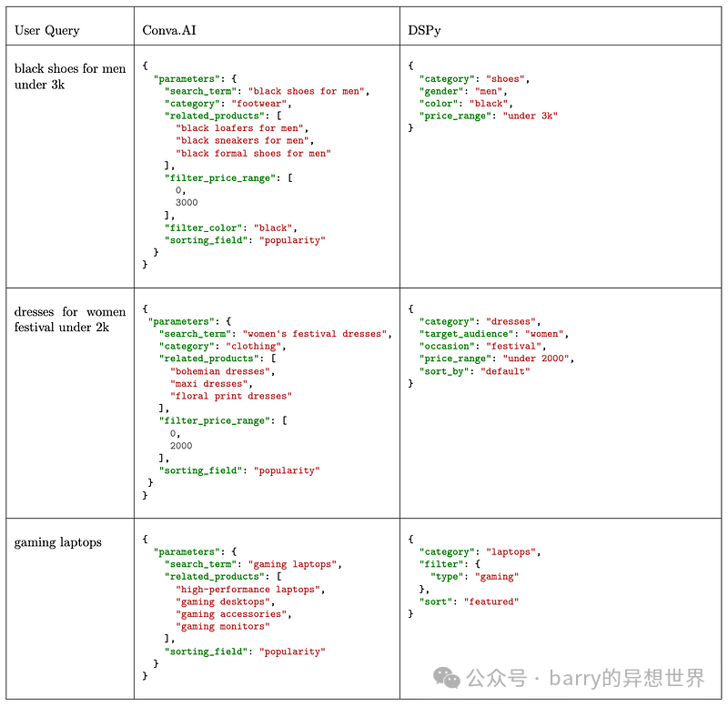This screenshot has width=728, height=707.
Task: Select the "gaming monitors" string
Action: pyautogui.click(x=222, y=627)
